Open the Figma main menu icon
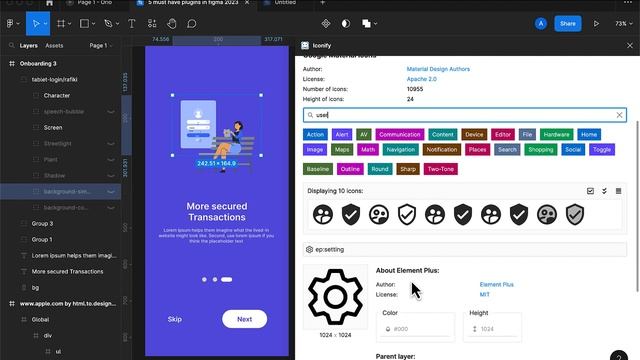The width and height of the screenshot is (640, 360). pyautogui.click(x=10, y=24)
